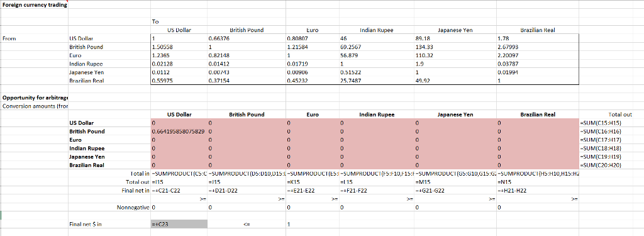
Task: Click the 'Nonnegative' row label
Action: [x=109, y=208]
